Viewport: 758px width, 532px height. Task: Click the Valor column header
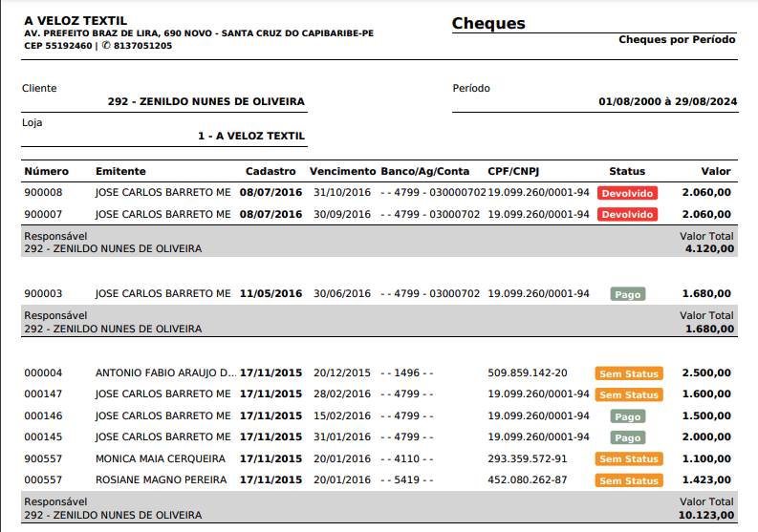coord(715,172)
